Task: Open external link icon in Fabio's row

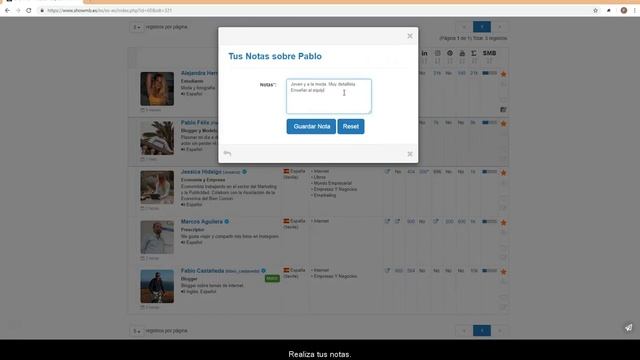Action: click(387, 270)
